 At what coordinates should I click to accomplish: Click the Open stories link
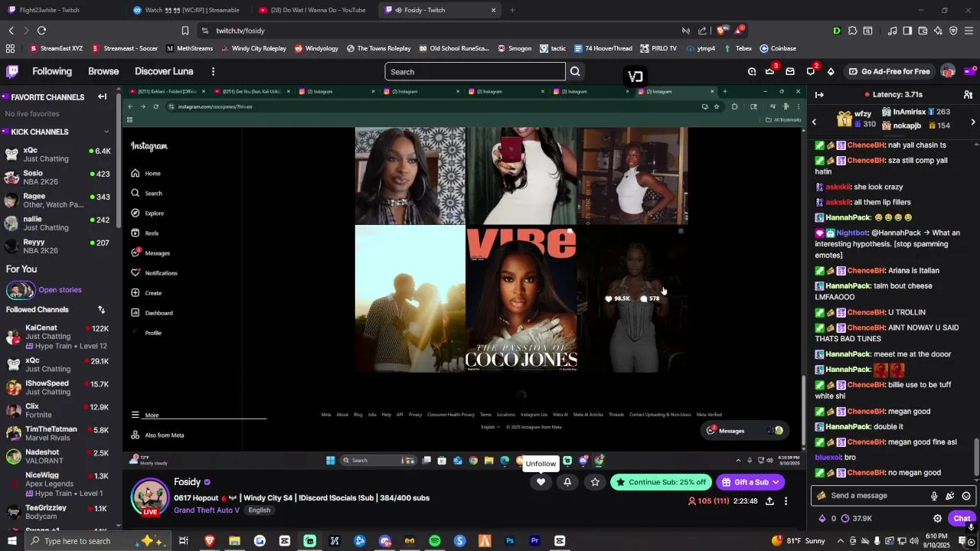[x=60, y=290]
